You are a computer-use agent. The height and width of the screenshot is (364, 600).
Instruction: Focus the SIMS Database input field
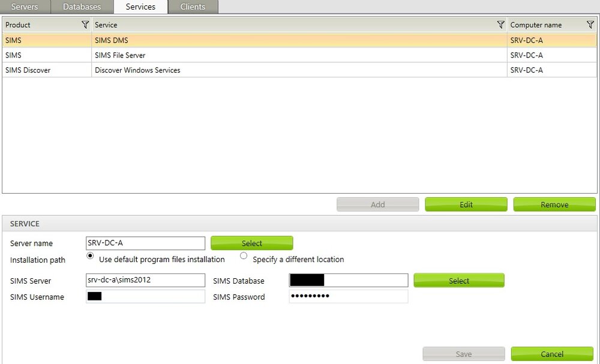coord(349,280)
